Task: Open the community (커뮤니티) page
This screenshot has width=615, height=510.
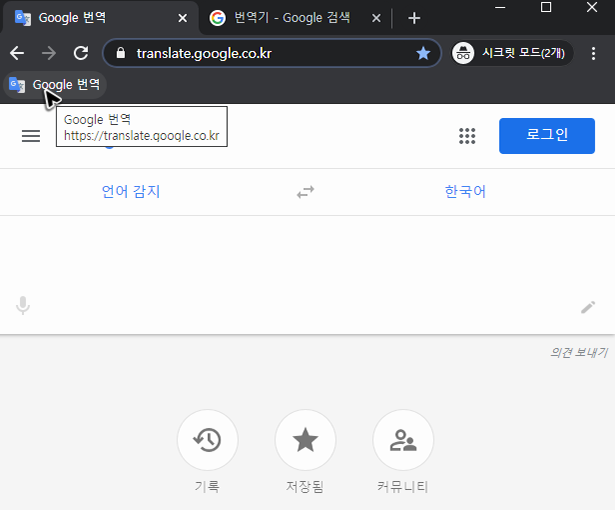Action: point(403,440)
